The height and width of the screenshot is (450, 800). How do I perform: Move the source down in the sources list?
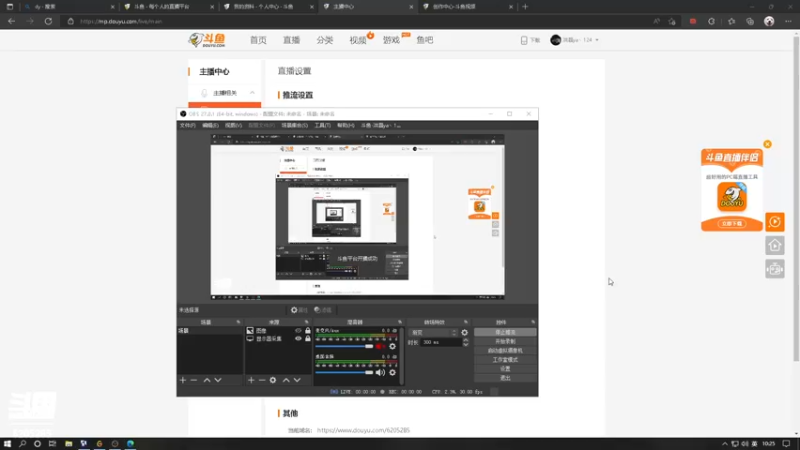point(297,380)
